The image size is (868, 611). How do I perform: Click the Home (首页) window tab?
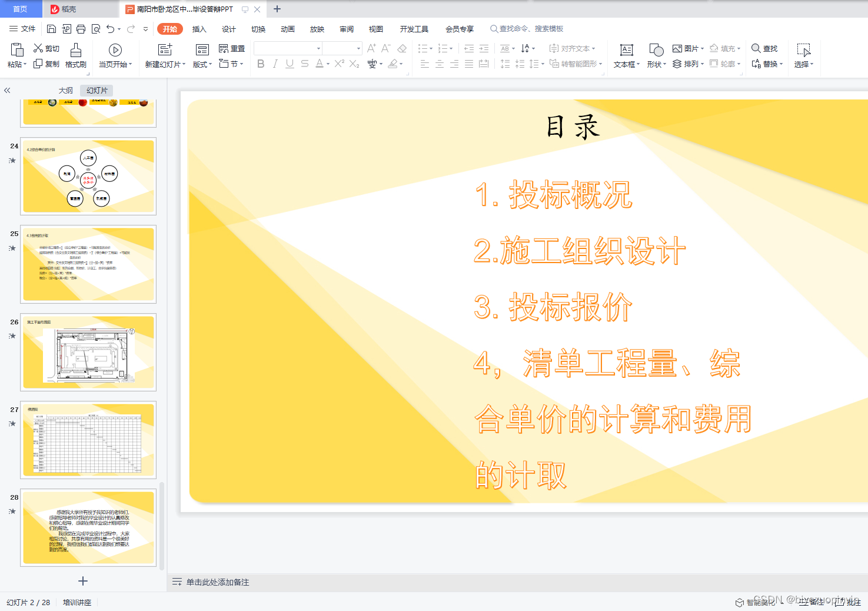[20, 9]
